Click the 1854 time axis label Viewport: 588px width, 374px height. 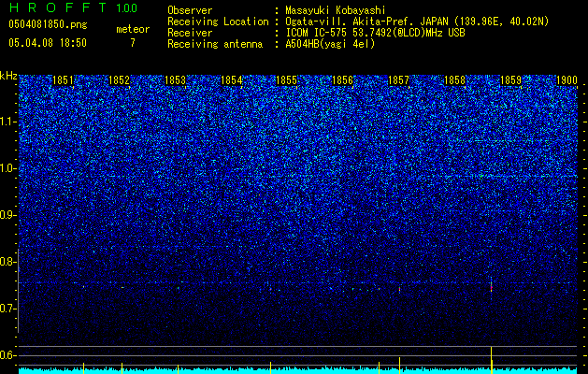(232, 80)
